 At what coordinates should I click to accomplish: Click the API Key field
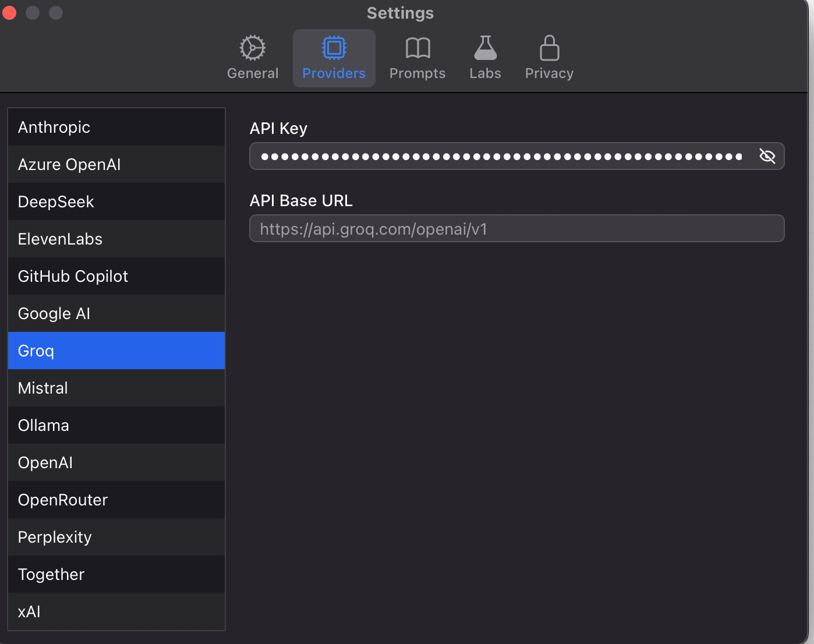tap(516, 156)
